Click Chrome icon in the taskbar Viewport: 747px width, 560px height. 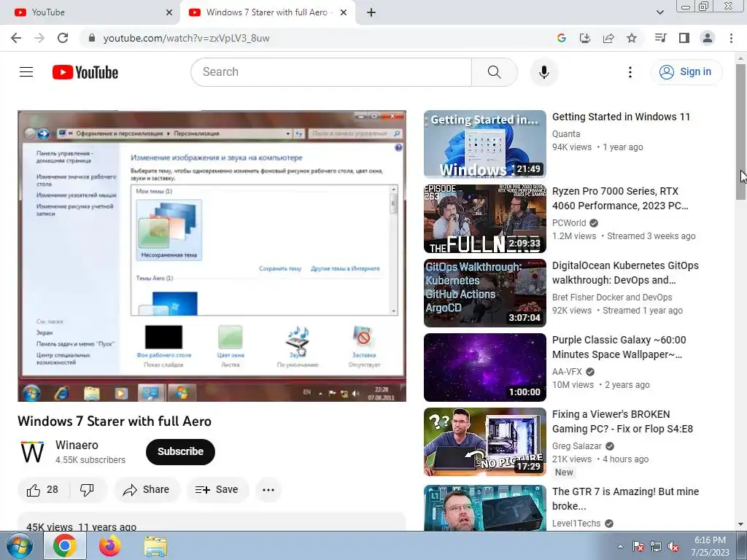[65, 545]
